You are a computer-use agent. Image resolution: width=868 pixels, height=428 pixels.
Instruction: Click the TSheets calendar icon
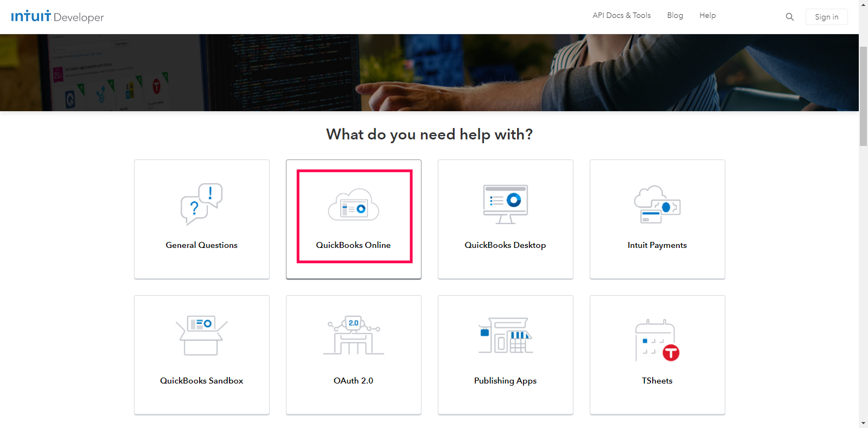coord(658,340)
